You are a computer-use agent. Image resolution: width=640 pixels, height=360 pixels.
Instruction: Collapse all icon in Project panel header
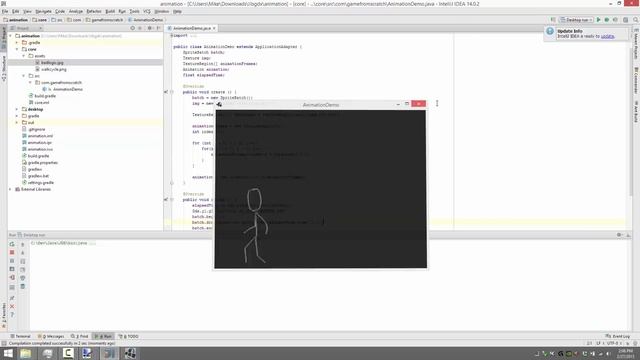pos(140,28)
